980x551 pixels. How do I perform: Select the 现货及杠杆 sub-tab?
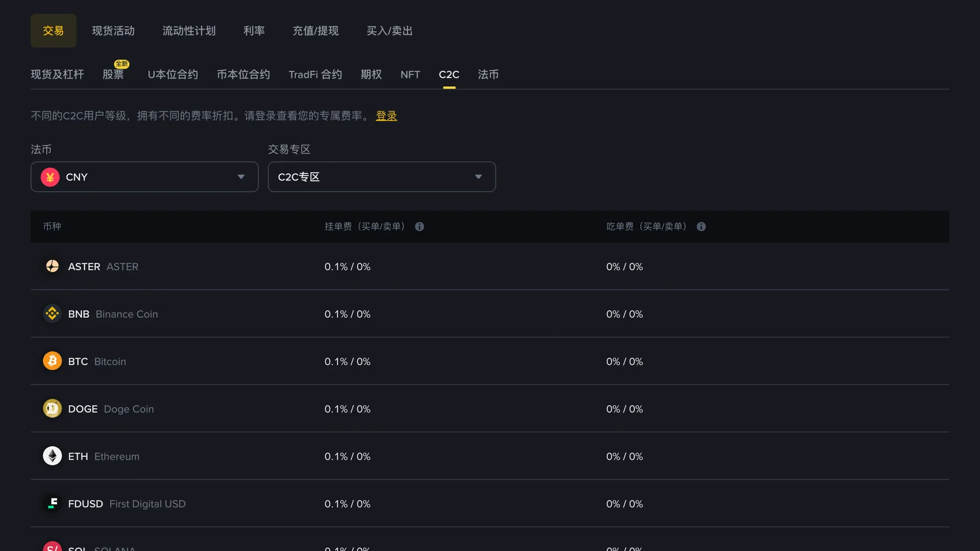point(58,75)
